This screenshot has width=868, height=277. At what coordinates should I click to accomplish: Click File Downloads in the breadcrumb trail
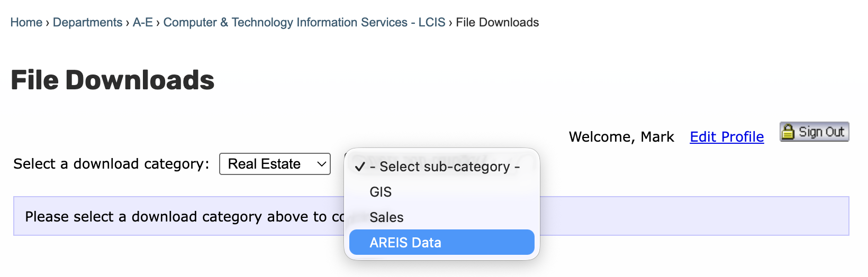coord(497,23)
